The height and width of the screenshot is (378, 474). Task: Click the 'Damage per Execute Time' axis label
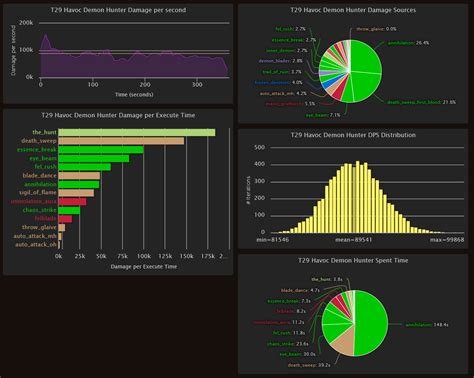144,267
